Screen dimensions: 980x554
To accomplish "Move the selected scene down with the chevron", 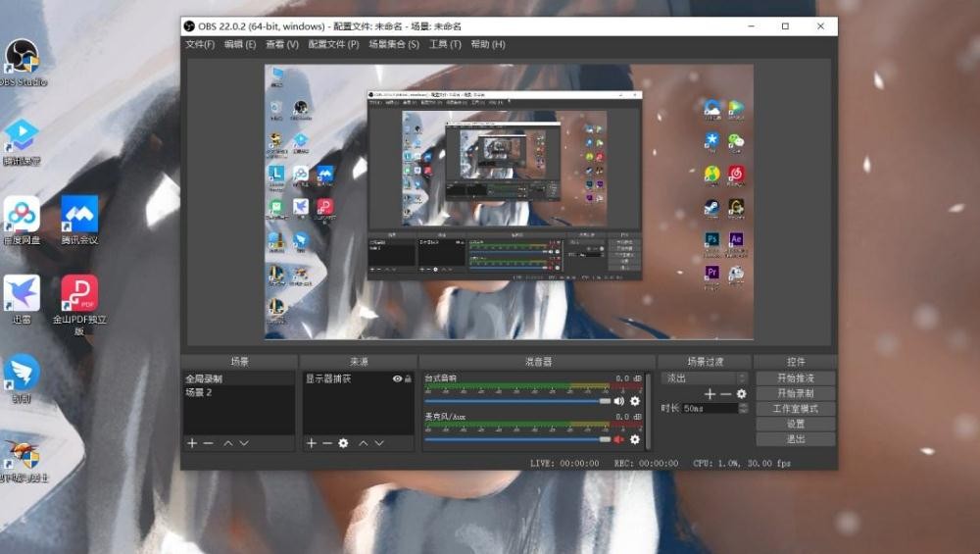I will tap(244, 443).
